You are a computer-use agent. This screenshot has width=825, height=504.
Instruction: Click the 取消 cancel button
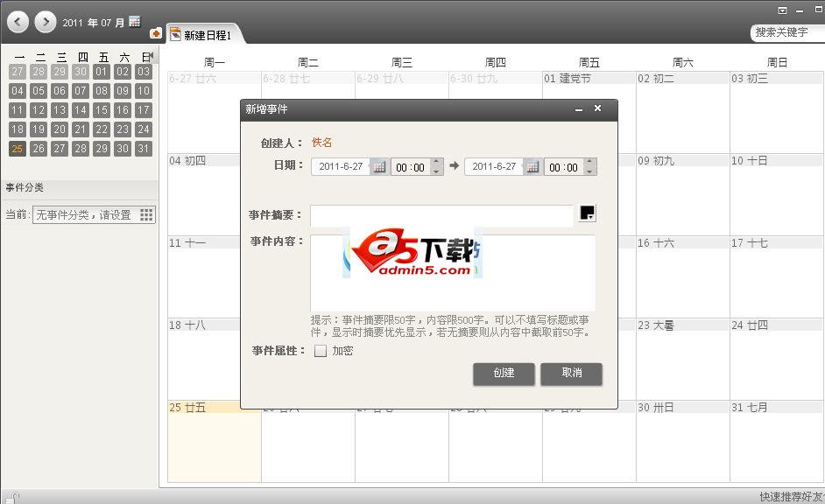pyautogui.click(x=571, y=374)
